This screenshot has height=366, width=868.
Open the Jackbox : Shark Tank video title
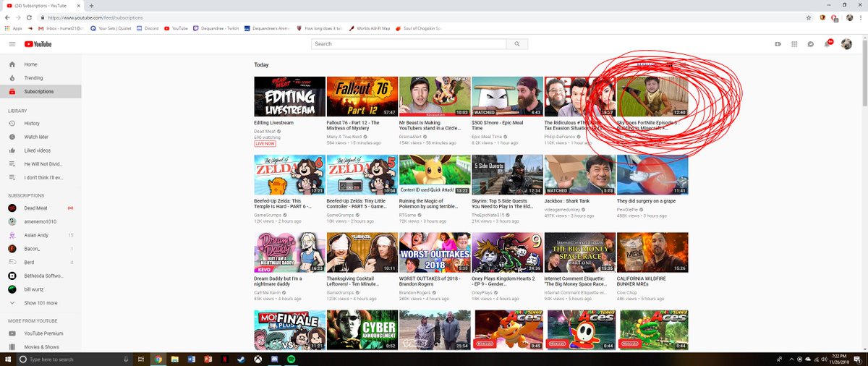[568, 201]
